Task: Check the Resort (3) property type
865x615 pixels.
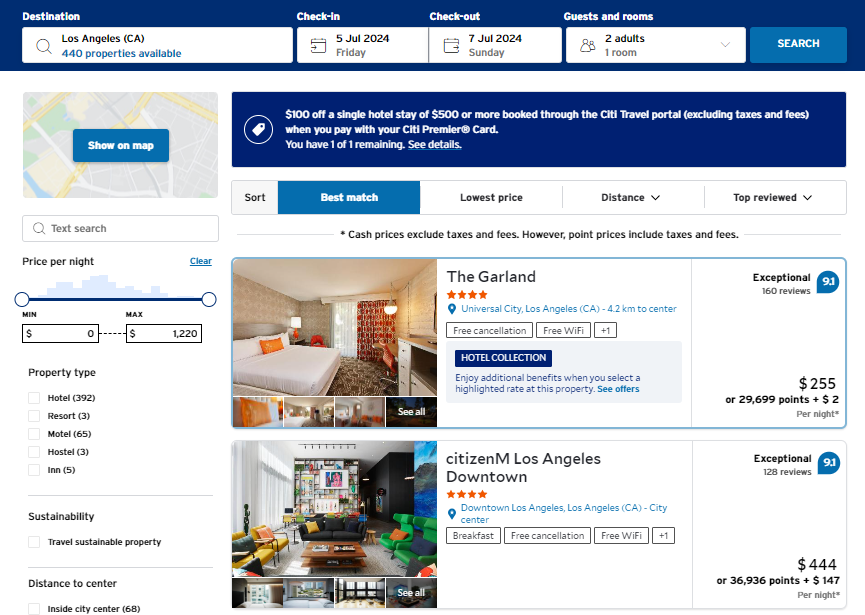Action: coord(34,416)
